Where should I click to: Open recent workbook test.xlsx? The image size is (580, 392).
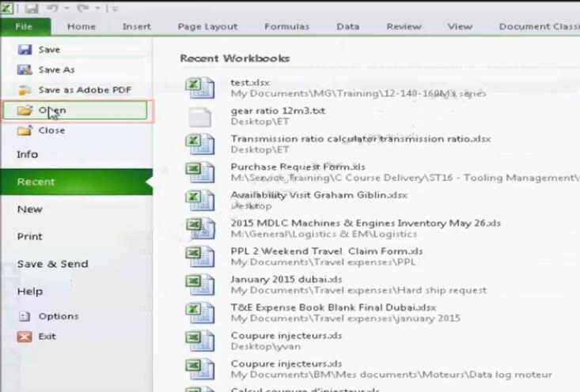pos(250,82)
